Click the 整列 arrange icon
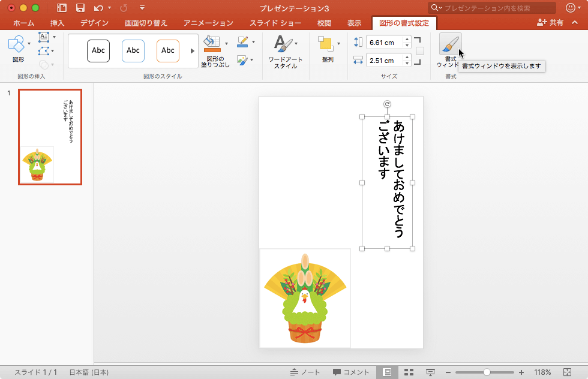This screenshot has height=379, width=588. tap(325, 45)
